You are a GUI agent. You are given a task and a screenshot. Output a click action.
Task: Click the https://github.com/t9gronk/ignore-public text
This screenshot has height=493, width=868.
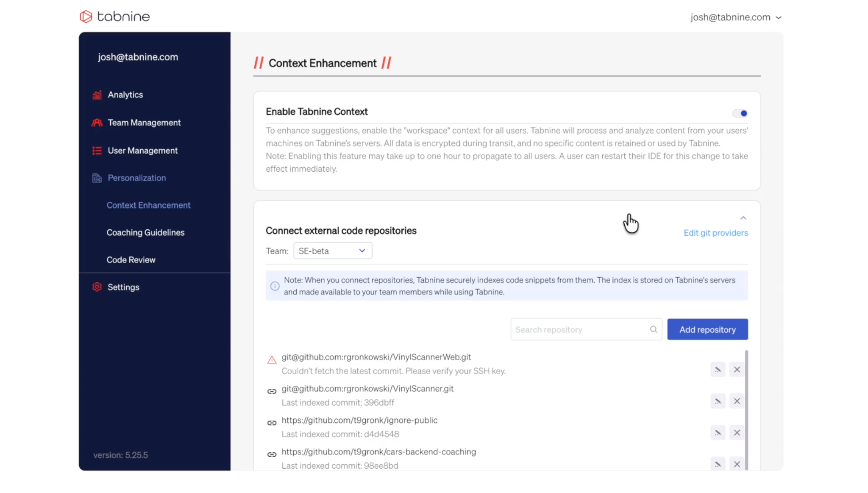point(359,420)
